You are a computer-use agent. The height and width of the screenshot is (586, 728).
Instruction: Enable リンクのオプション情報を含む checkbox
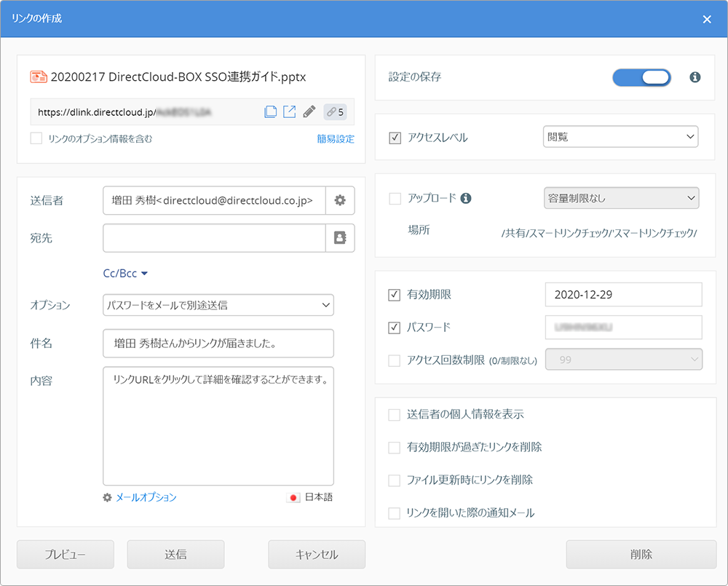pyautogui.click(x=36, y=138)
